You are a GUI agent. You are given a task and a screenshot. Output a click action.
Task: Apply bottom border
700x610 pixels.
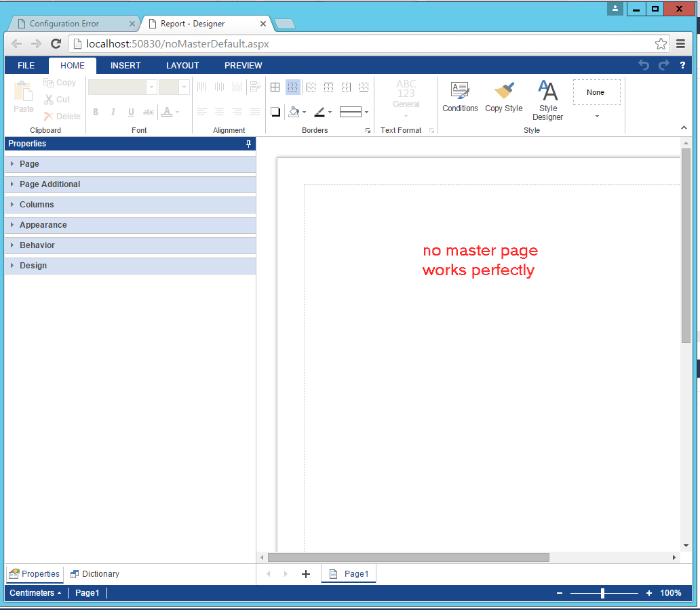(x=364, y=87)
